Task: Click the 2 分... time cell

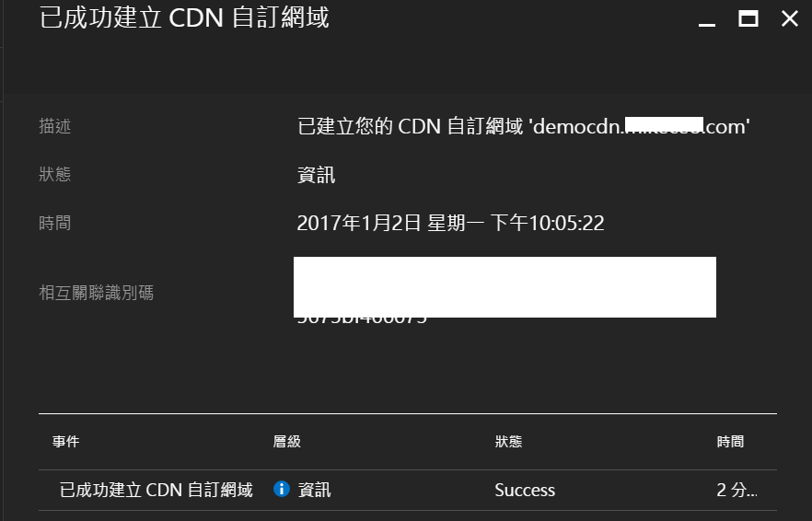Action: 737,490
